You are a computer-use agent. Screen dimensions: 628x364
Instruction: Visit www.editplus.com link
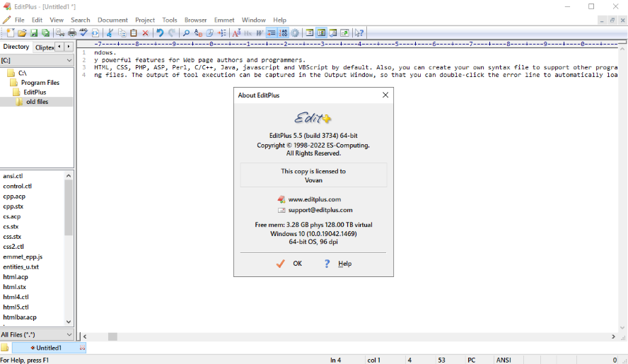pos(315,199)
